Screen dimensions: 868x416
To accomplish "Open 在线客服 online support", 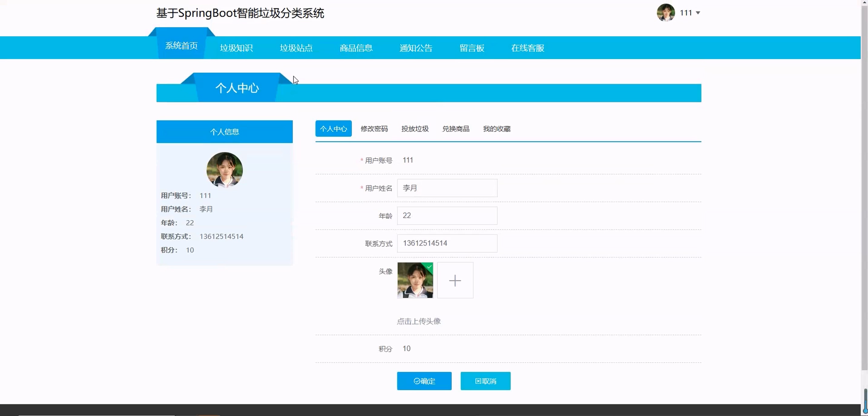I will (527, 48).
